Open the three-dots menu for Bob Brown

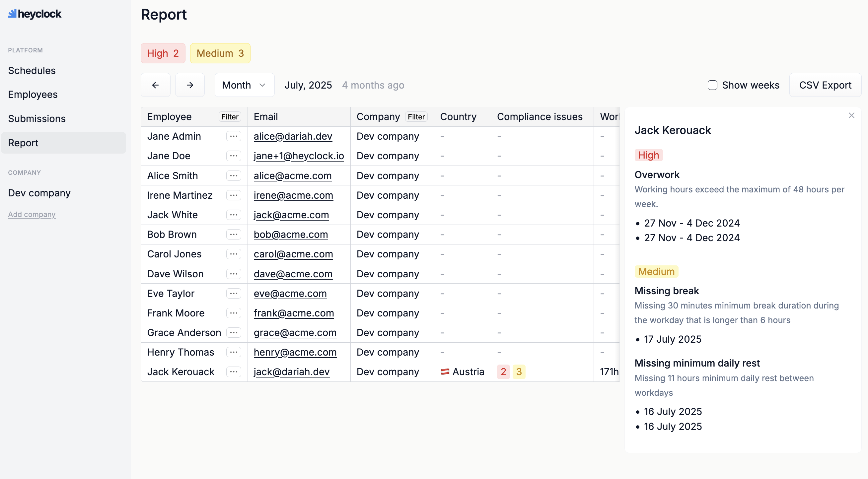click(x=234, y=234)
